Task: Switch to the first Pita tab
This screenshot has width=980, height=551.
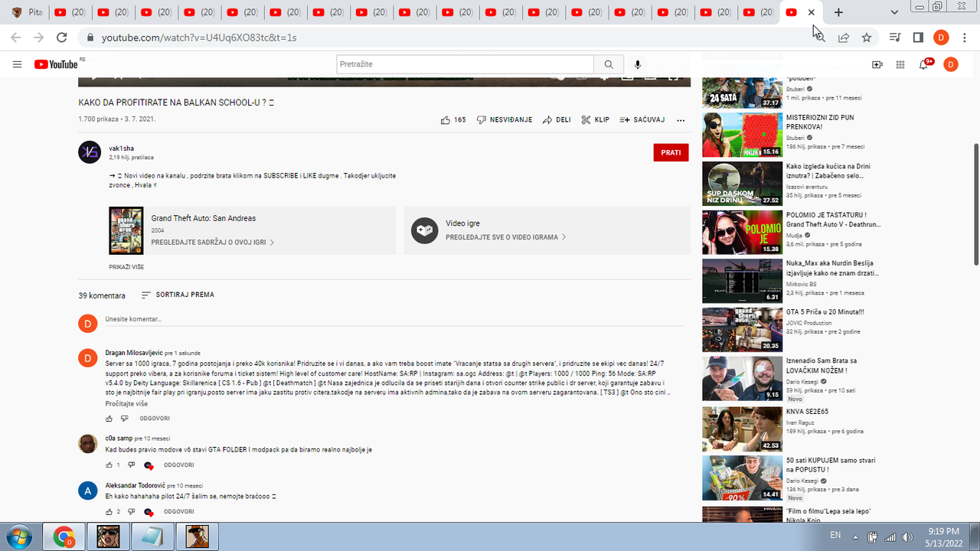Action: (x=26, y=12)
